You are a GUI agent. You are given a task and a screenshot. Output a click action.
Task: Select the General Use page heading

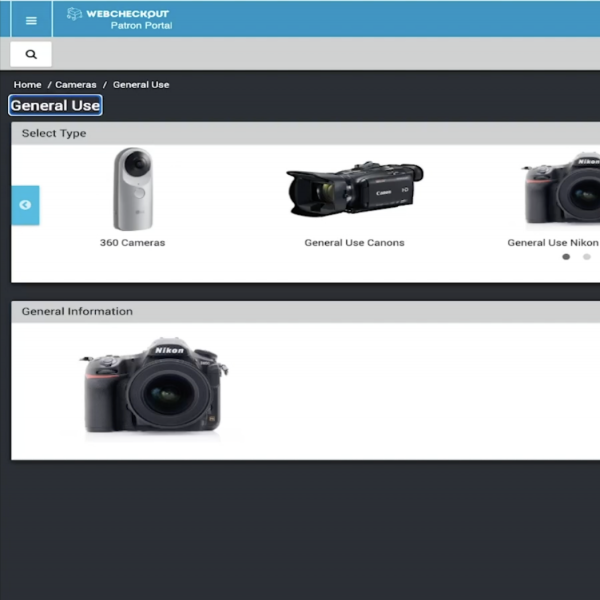tap(55, 105)
